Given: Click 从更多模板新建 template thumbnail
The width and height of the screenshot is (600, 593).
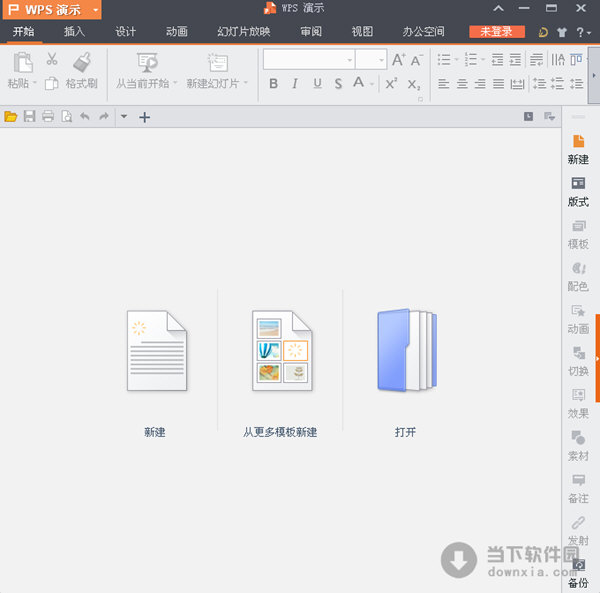Looking at the screenshot, I should [282, 350].
